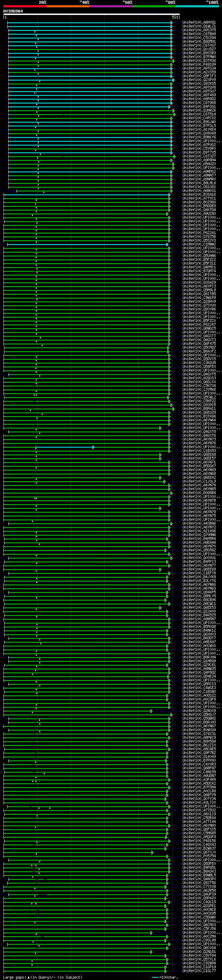The image size is (222, 980).
Task: Select UniRef100_C1BXM3 entry
Action: (x=199, y=451)
